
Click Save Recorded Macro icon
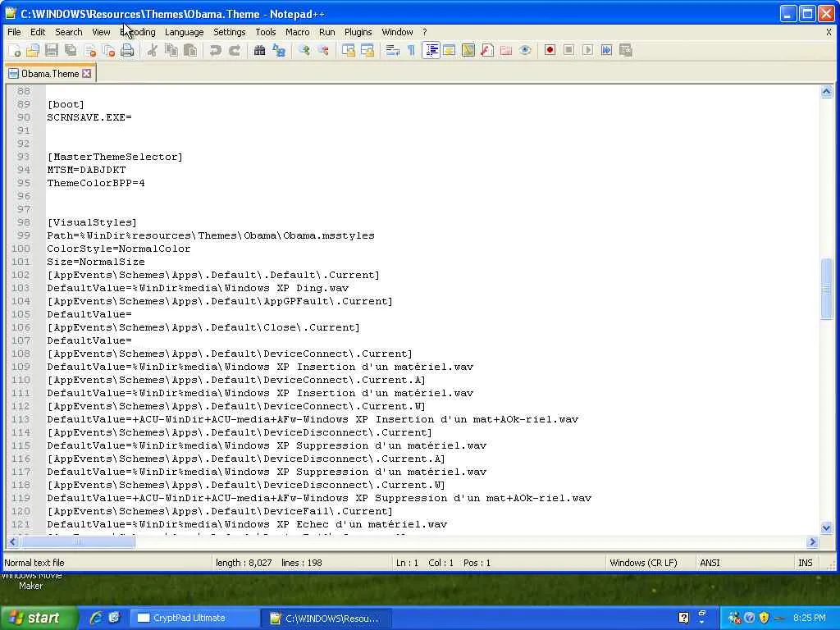pyautogui.click(x=626, y=50)
